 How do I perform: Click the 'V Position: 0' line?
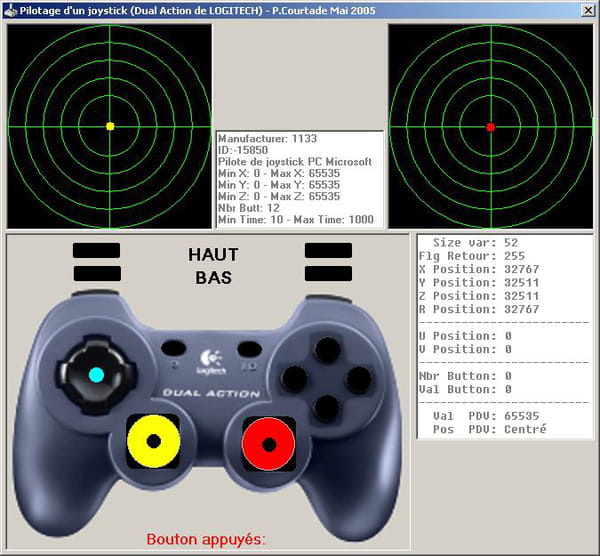465,349
